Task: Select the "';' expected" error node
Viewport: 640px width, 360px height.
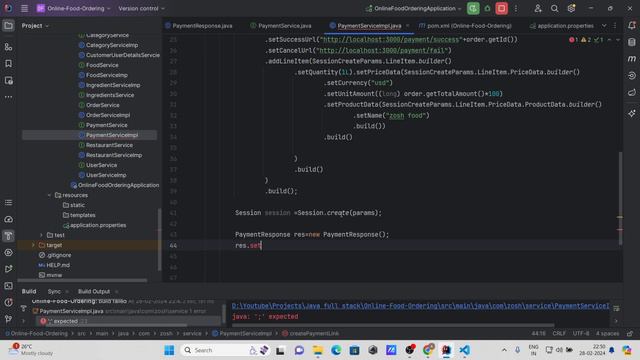Action: point(65,321)
